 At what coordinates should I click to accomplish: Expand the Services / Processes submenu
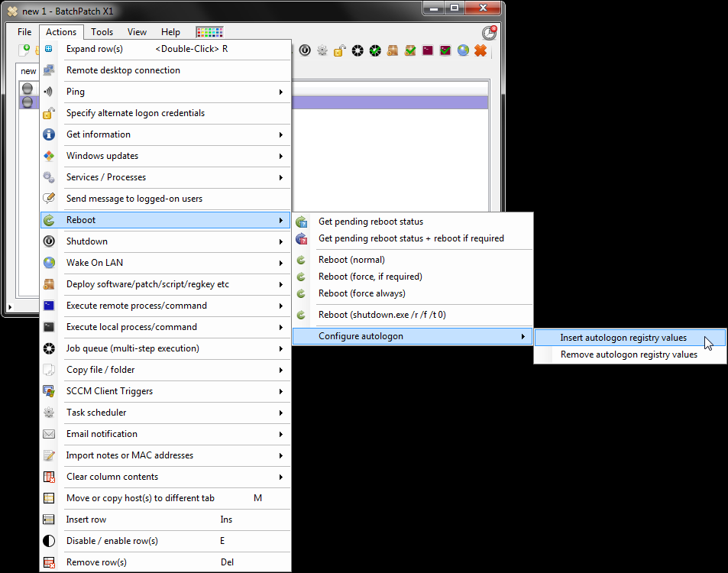pos(165,177)
